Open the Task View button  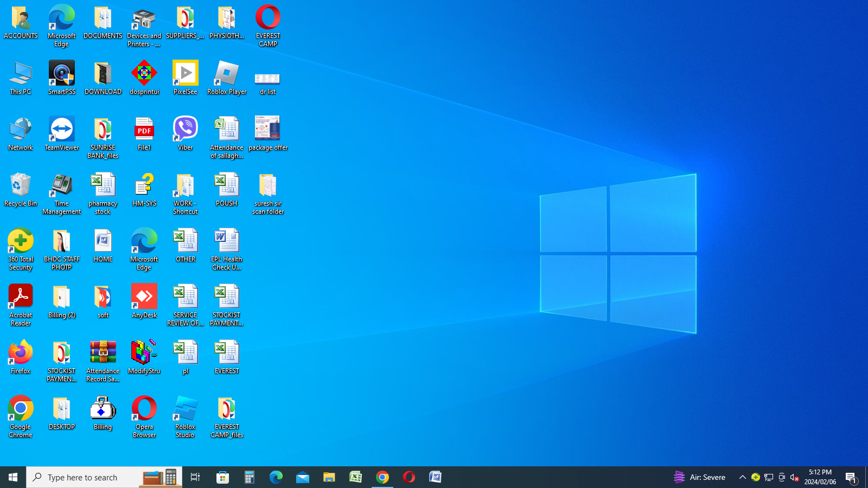click(195, 477)
